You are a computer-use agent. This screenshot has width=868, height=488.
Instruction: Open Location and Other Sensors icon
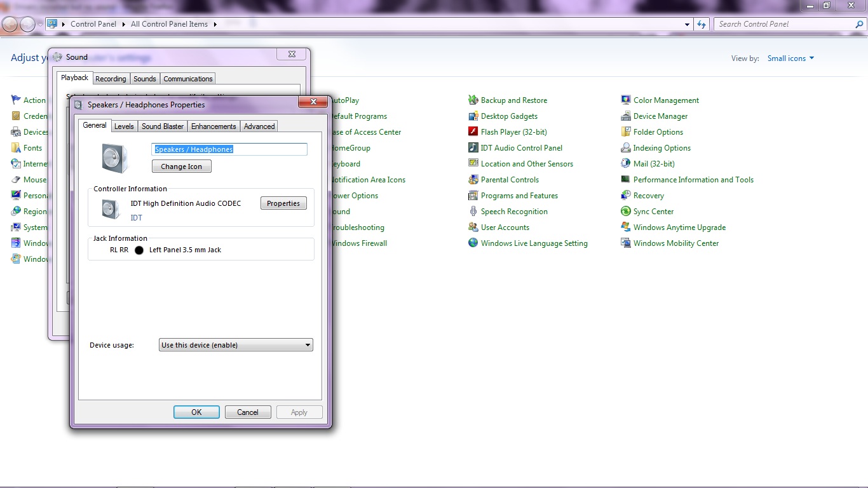(x=473, y=164)
